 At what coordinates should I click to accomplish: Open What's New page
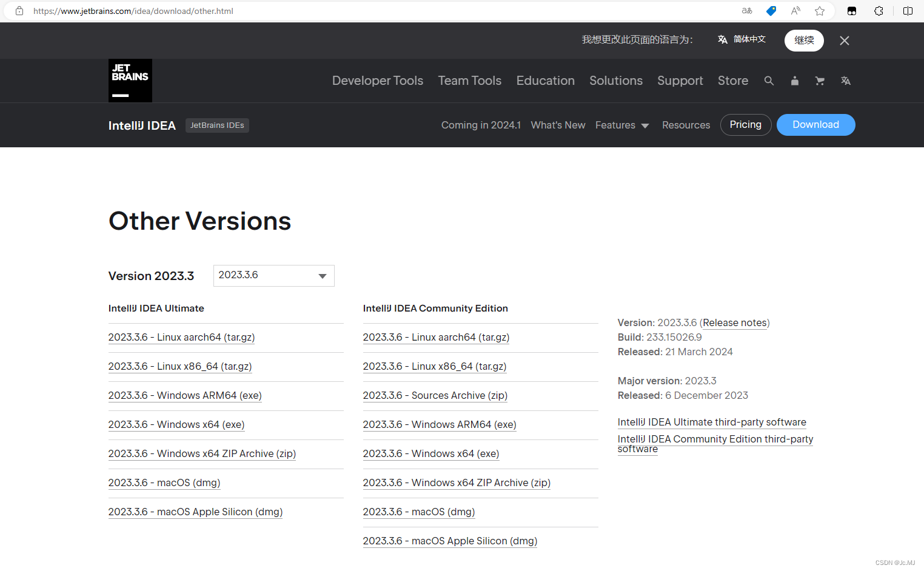tap(558, 125)
